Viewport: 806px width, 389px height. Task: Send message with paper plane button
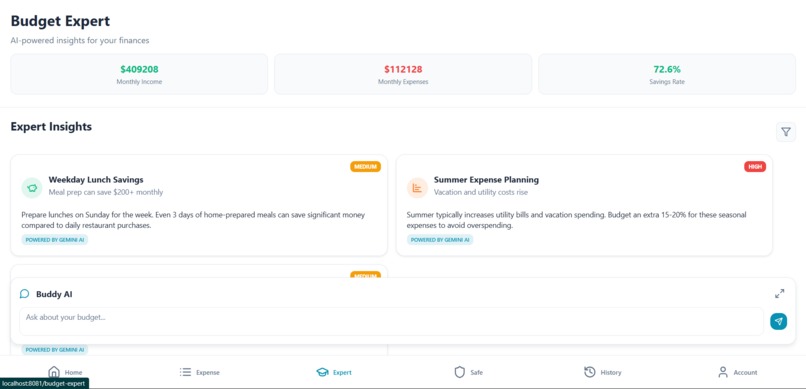[x=778, y=322]
